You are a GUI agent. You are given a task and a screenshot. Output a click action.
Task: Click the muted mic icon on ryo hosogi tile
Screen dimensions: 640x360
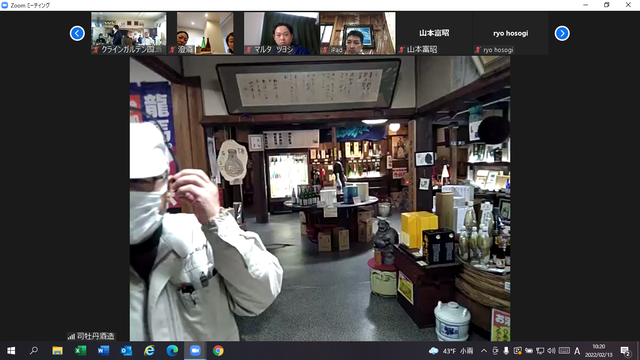tap(478, 50)
